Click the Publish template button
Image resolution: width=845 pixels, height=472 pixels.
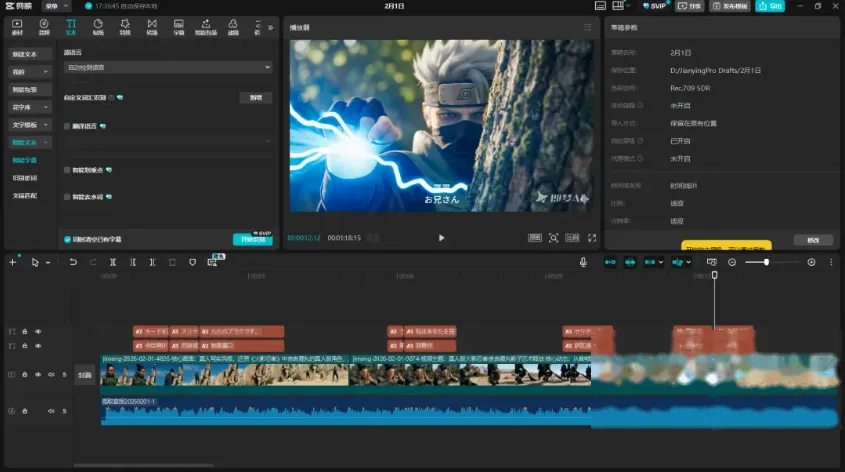pyautogui.click(x=730, y=6)
